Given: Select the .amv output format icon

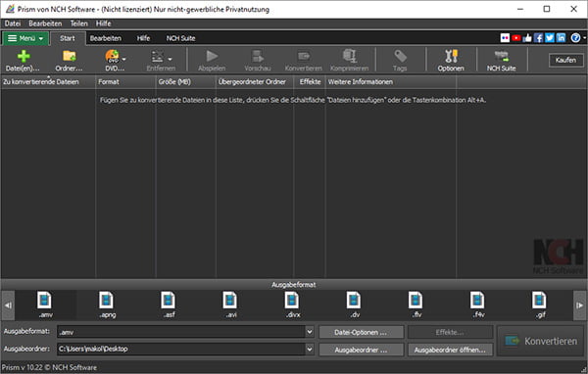Looking at the screenshot, I should tap(45, 301).
